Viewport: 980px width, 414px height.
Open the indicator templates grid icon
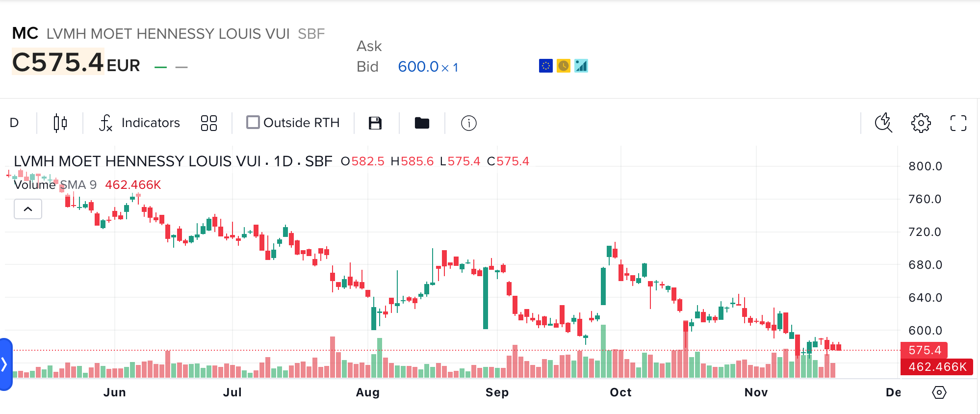208,123
